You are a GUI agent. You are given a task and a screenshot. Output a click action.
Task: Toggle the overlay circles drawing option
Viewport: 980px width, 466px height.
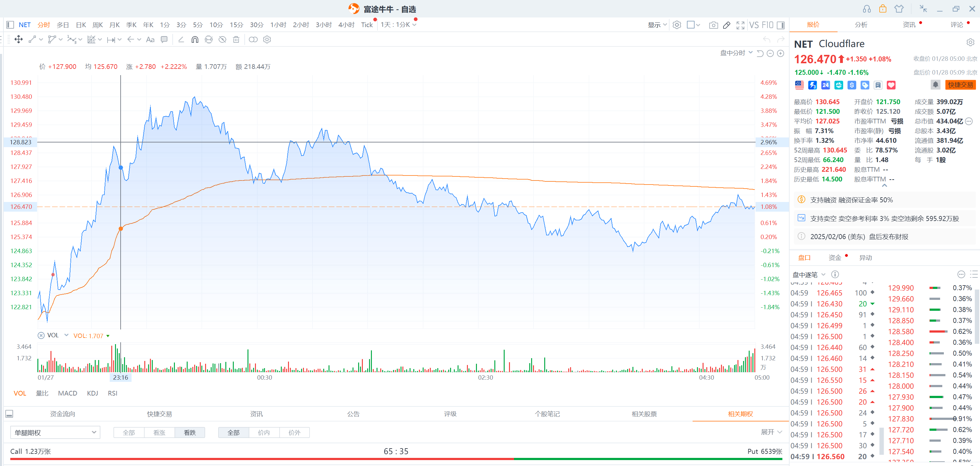click(253, 40)
